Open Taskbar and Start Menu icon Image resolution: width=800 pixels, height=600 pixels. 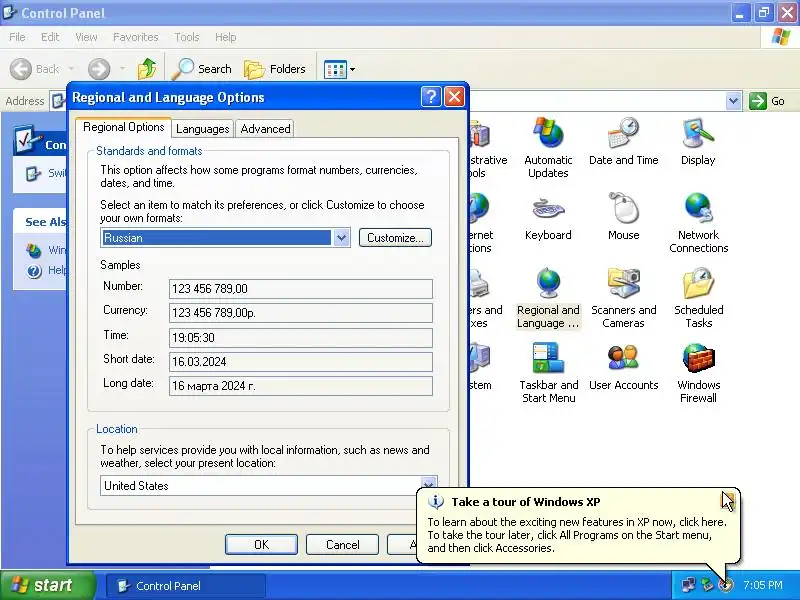pos(548,372)
